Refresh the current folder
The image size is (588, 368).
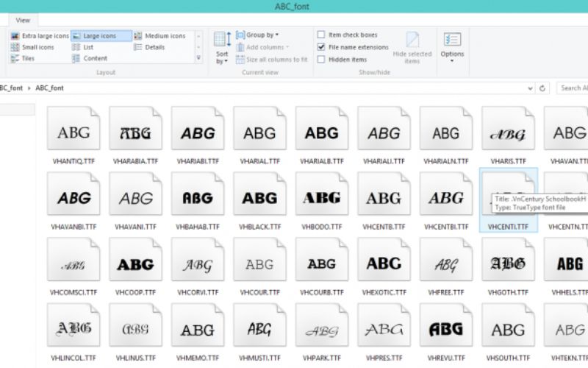click(542, 88)
